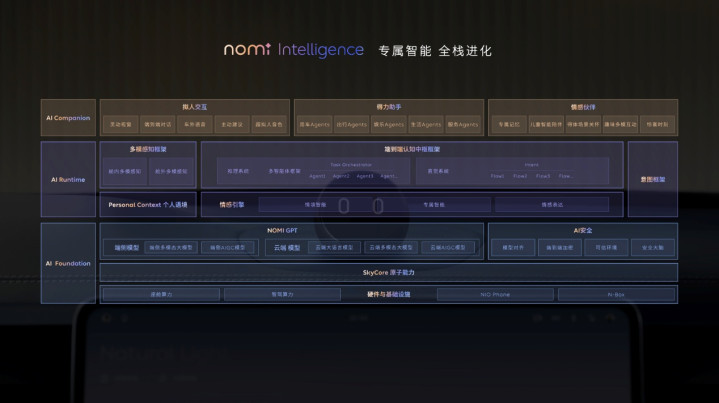
Task: Click the 得力助手 section header
Action: click(x=388, y=105)
